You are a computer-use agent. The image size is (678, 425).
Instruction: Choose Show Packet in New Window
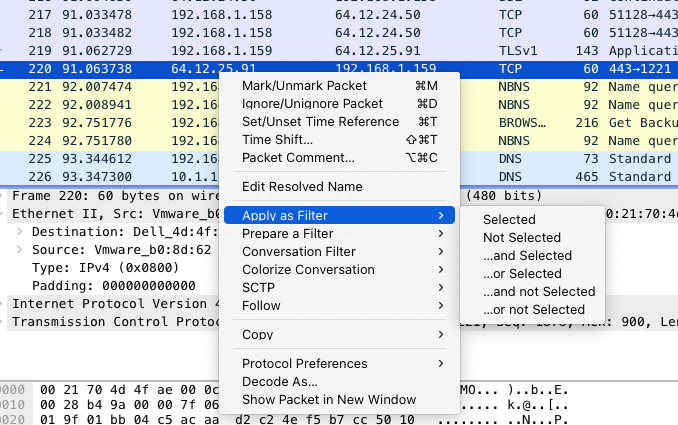pyautogui.click(x=329, y=400)
